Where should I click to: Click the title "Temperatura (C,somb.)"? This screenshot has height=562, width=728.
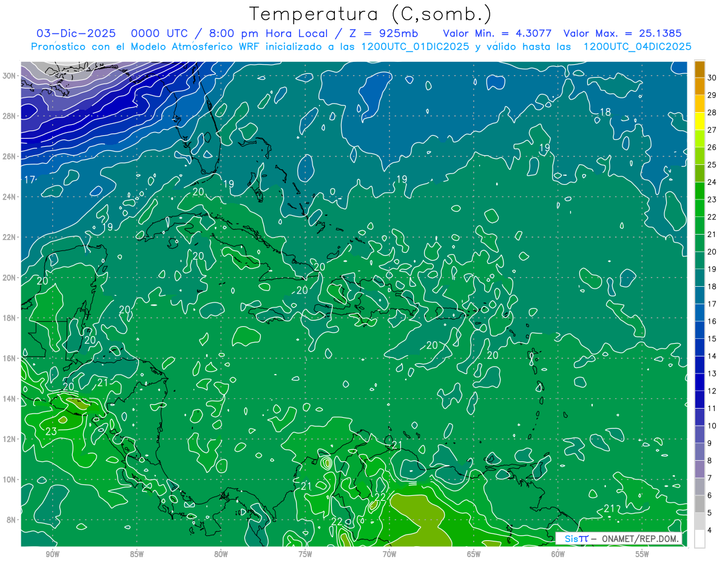coord(370,14)
